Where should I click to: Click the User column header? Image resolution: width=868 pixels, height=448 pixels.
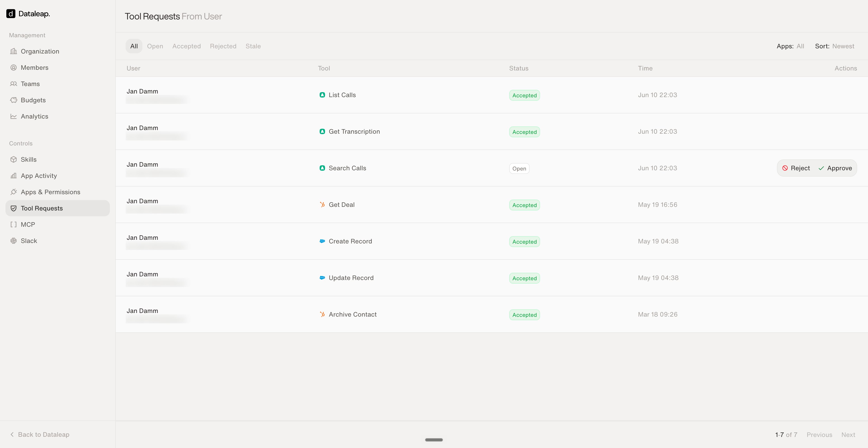(133, 68)
